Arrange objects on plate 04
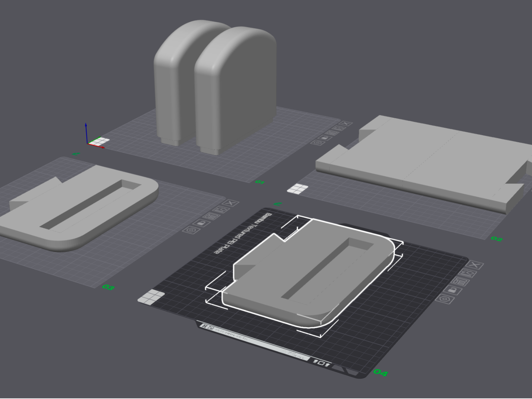This screenshot has width=532, height=399. (460, 282)
